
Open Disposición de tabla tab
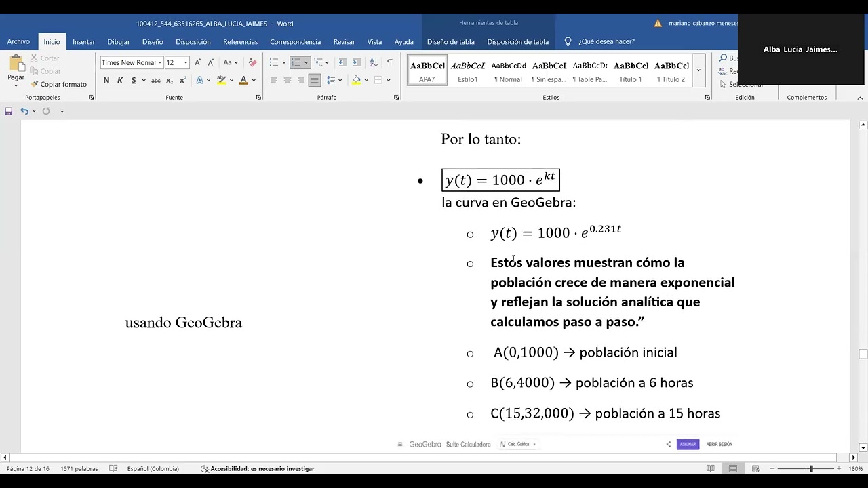point(517,41)
